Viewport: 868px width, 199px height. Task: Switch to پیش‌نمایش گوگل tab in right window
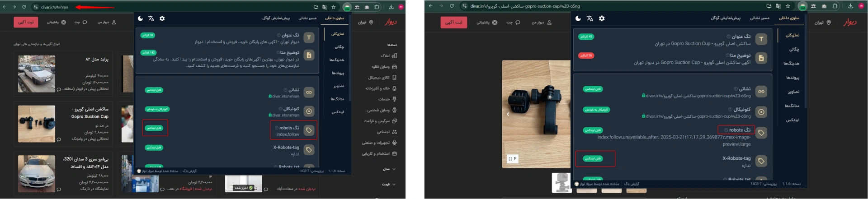[726, 18]
